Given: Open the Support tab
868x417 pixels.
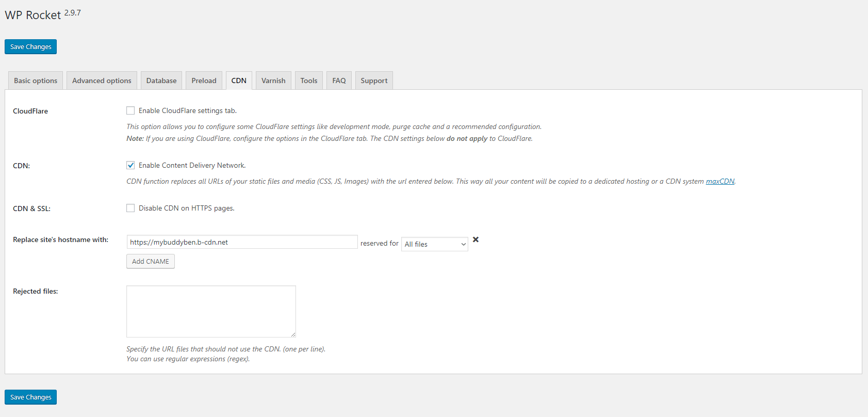Looking at the screenshot, I should pos(374,81).
